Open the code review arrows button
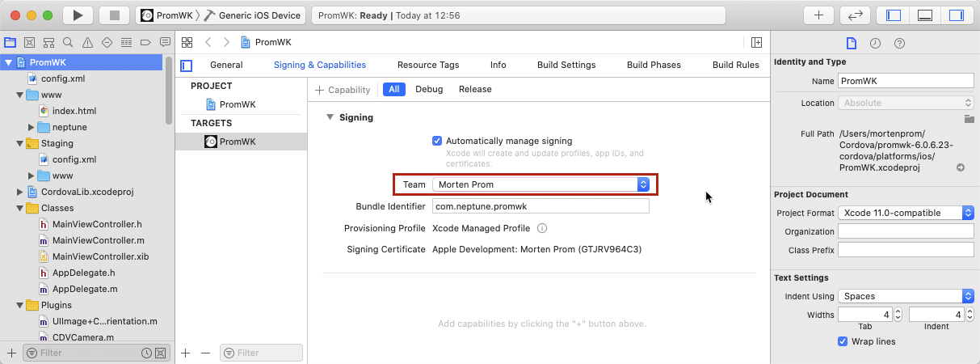This screenshot has width=980, height=364. [x=855, y=15]
